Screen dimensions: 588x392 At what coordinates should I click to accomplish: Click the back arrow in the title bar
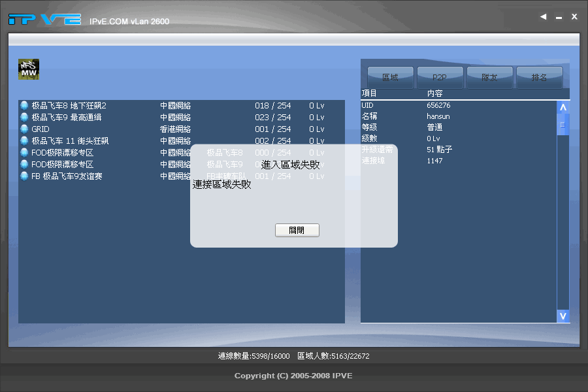(x=543, y=16)
